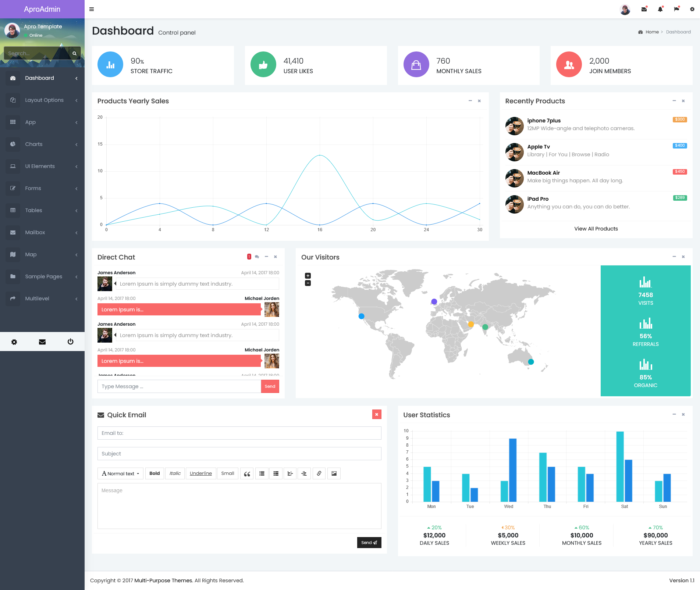This screenshot has width=700, height=590.
Task: Click the Subject field
Action: coord(239,454)
